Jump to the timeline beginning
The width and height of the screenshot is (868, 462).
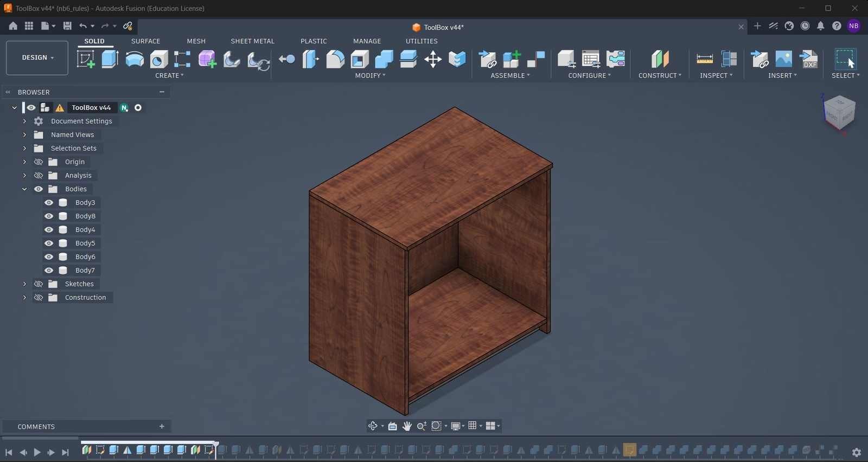tap(9, 452)
